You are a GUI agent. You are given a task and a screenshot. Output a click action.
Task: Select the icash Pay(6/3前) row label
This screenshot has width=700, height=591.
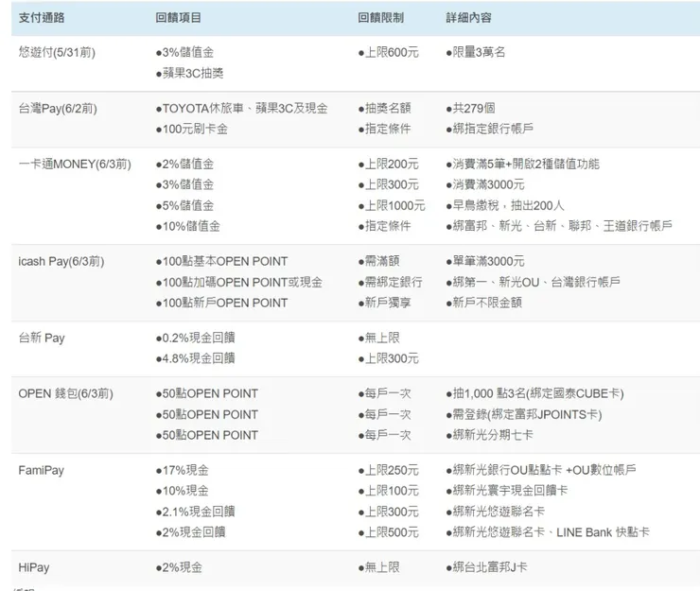point(61,262)
